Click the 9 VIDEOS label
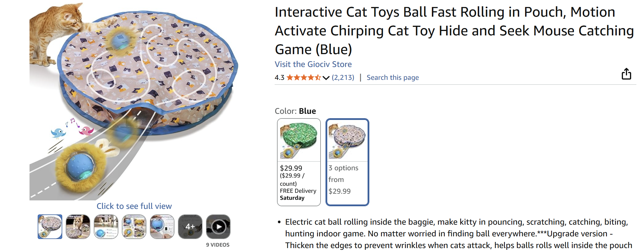The height and width of the screenshot is (251, 644). tap(218, 245)
